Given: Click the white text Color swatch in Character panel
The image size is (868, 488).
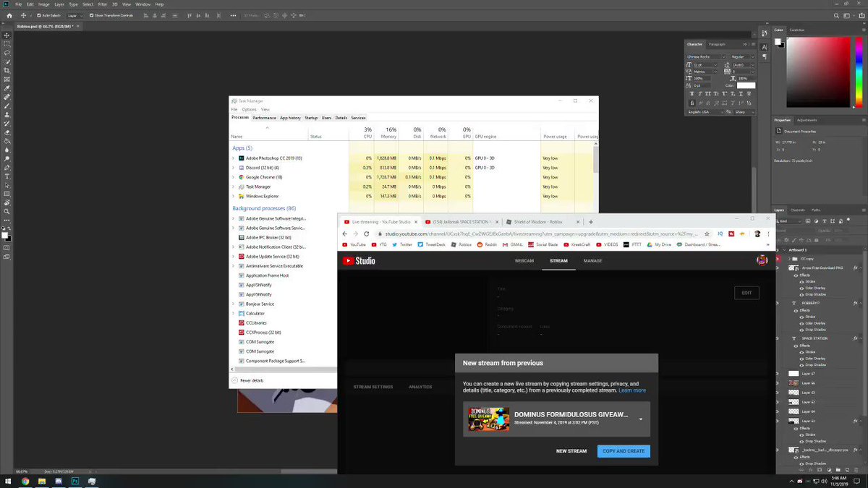Looking at the screenshot, I should click(x=746, y=85).
